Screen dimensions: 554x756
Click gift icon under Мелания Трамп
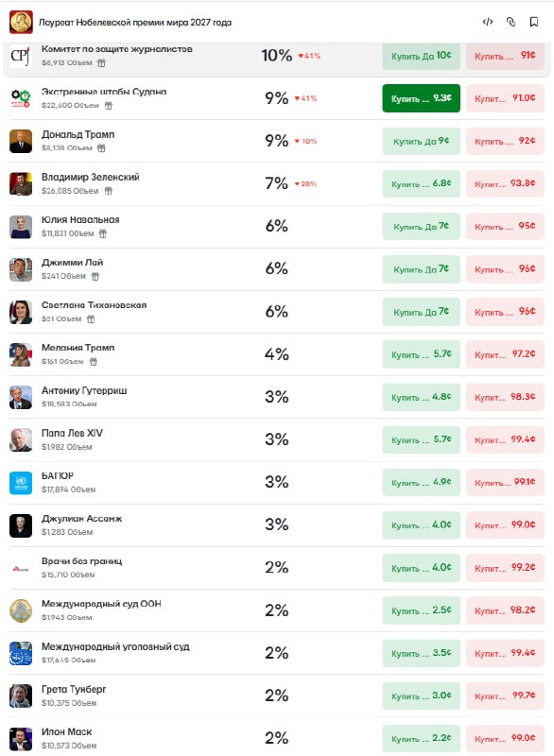[94, 362]
